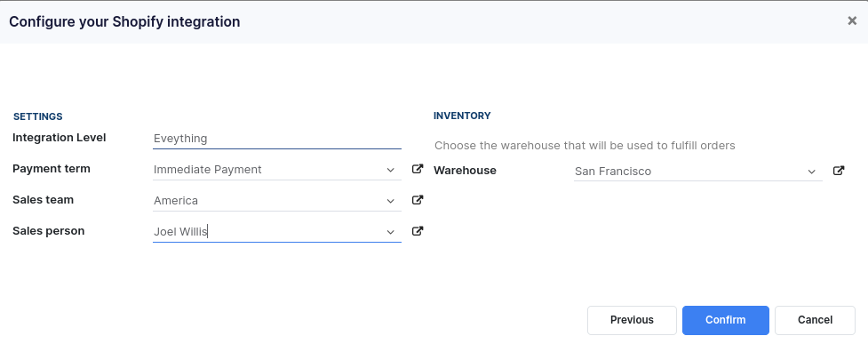Click the Sales person label
Screen dimensions: 868x352
49,231
